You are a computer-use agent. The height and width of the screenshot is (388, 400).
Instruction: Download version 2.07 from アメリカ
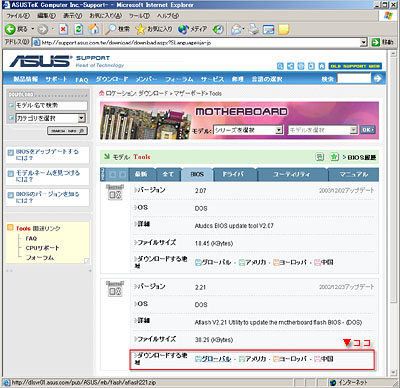(x=252, y=262)
